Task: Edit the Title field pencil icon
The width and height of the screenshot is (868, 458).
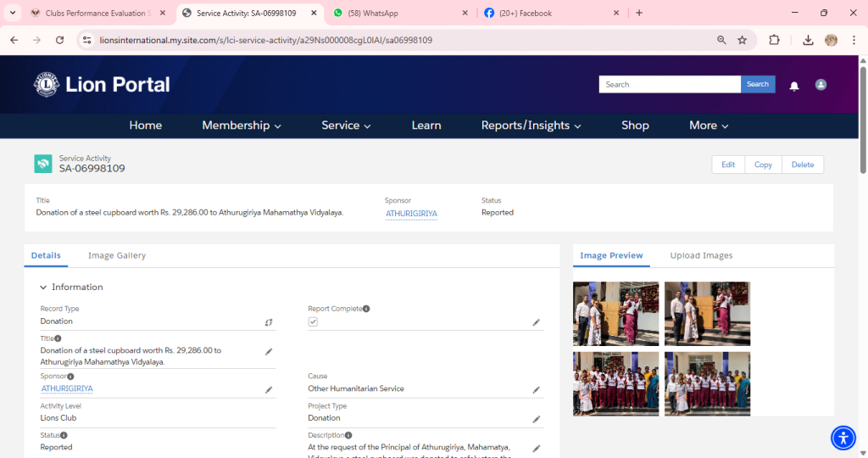Action: (269, 352)
